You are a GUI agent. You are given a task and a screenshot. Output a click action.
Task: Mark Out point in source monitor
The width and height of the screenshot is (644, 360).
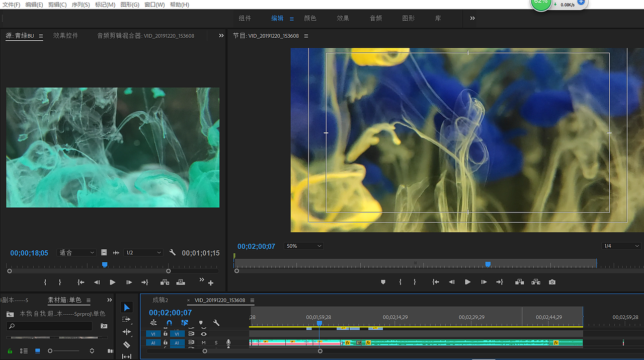coord(60,282)
